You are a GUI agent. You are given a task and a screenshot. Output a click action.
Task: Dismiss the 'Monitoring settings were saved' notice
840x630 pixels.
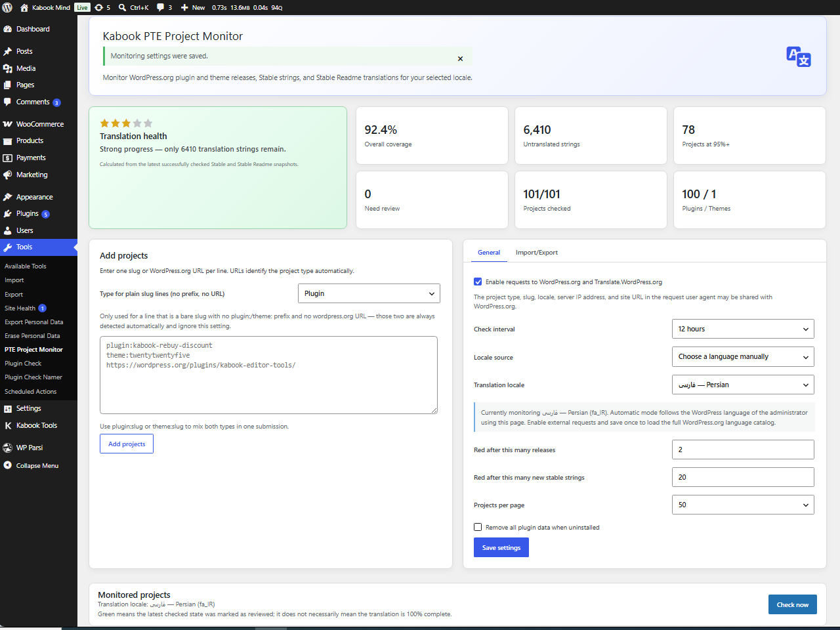pyautogui.click(x=460, y=58)
